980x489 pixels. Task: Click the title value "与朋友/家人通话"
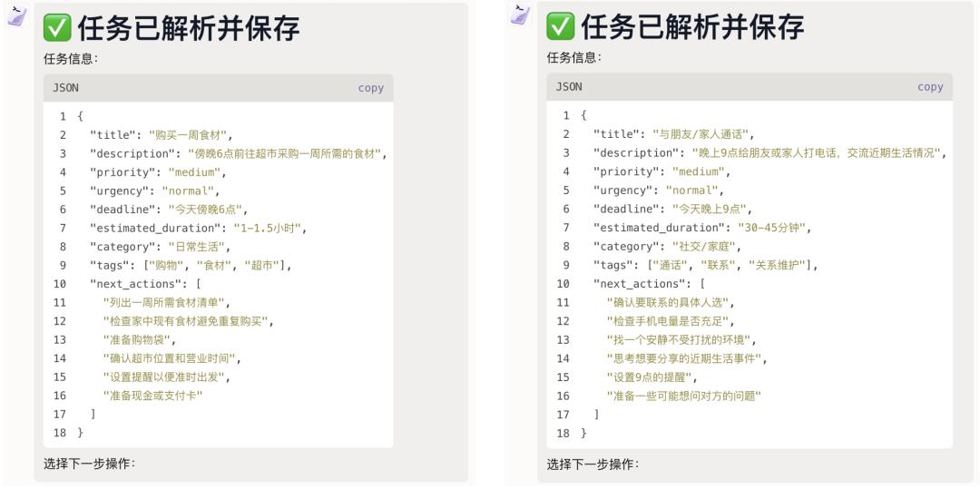[702, 134]
